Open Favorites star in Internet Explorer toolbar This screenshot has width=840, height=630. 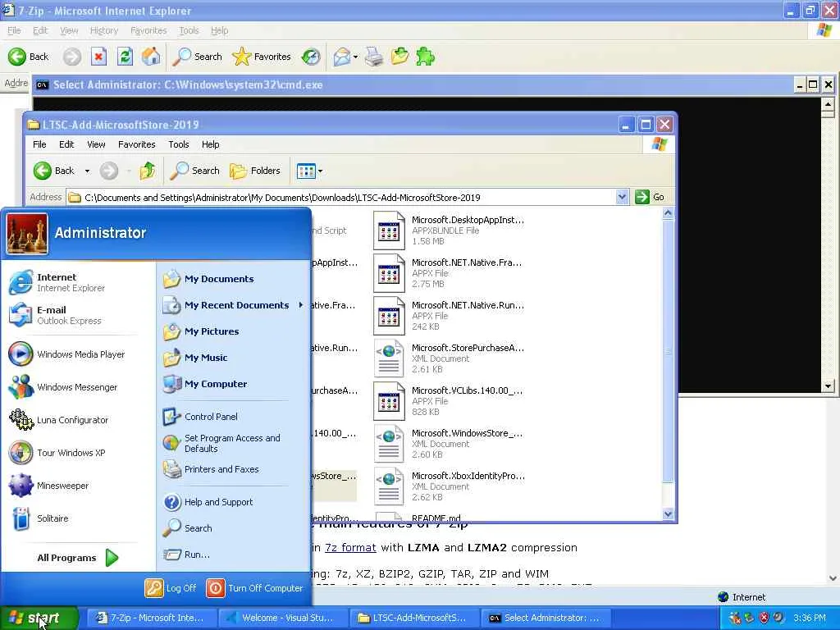pyautogui.click(x=262, y=57)
